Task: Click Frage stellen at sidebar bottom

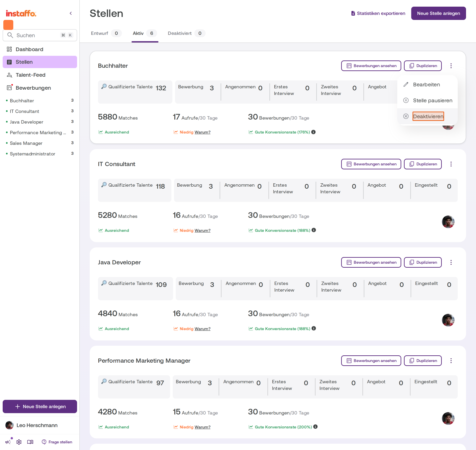Action: (x=57, y=442)
